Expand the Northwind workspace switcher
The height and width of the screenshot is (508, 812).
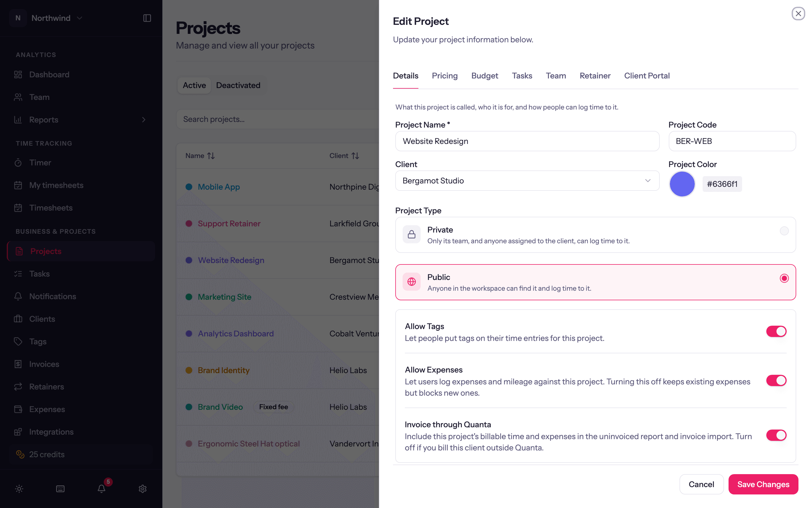46,18
